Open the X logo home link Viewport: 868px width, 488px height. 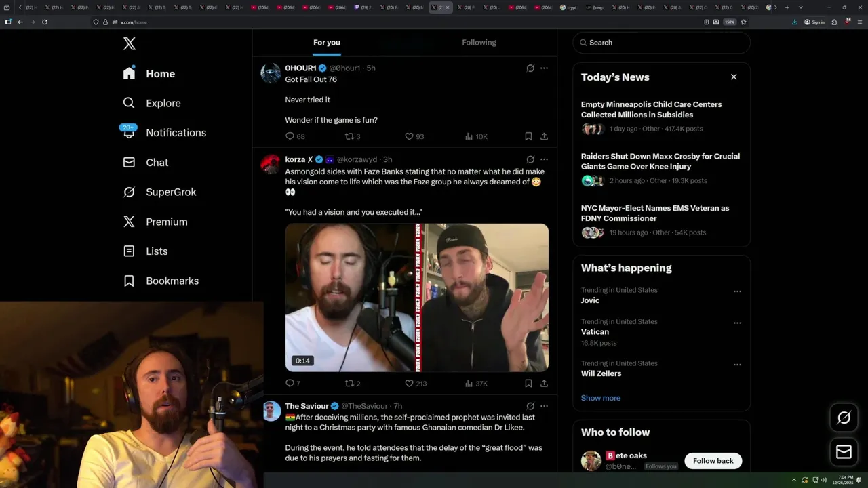[x=130, y=44]
